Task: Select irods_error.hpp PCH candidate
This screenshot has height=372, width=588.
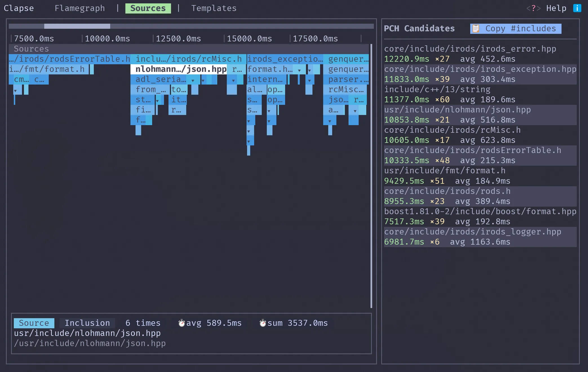Action: pyautogui.click(x=480, y=54)
